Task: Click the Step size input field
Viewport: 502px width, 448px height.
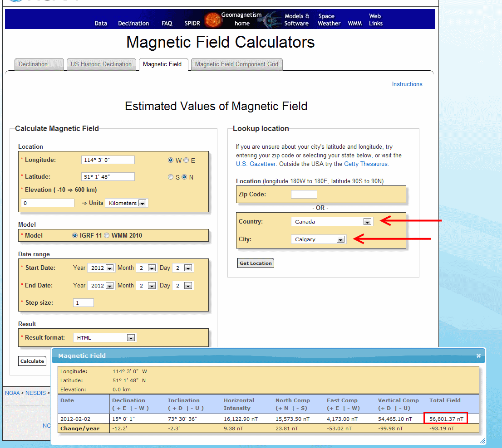Action: click(84, 303)
